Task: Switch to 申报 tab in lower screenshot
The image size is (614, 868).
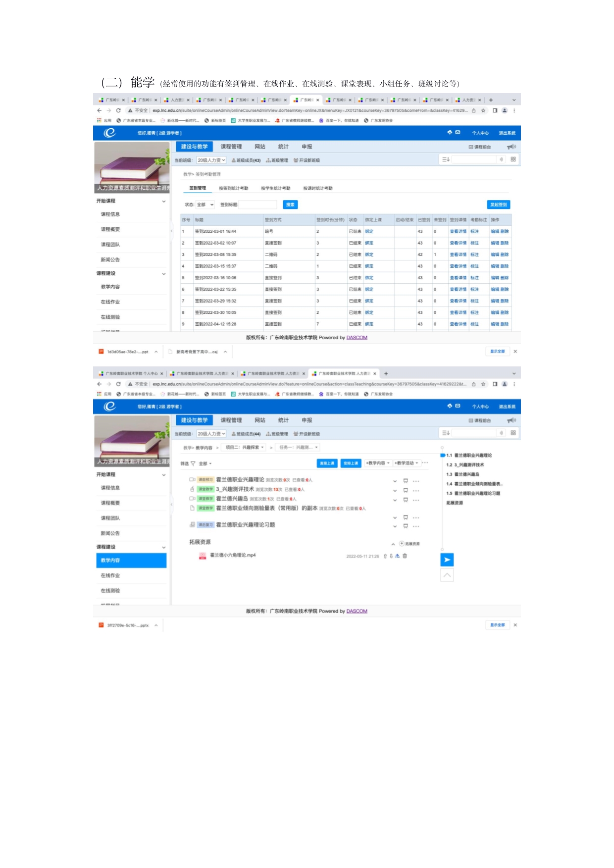Action: [307, 420]
